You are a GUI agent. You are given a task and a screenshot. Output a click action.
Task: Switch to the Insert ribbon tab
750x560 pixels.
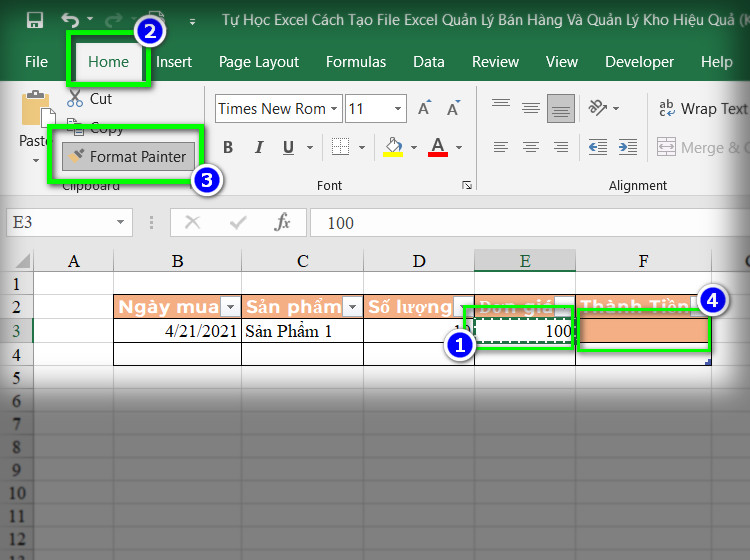point(174,62)
